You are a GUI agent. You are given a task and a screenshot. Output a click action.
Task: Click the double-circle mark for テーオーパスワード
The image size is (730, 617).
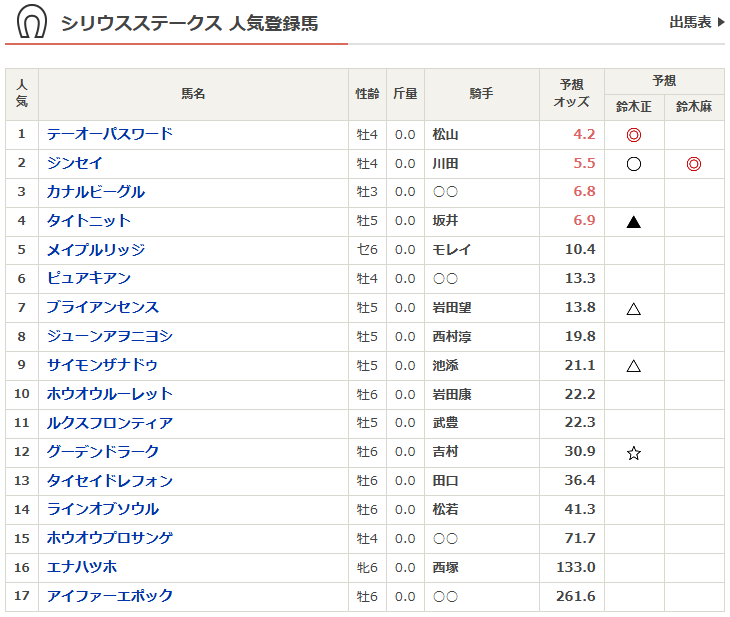633,135
